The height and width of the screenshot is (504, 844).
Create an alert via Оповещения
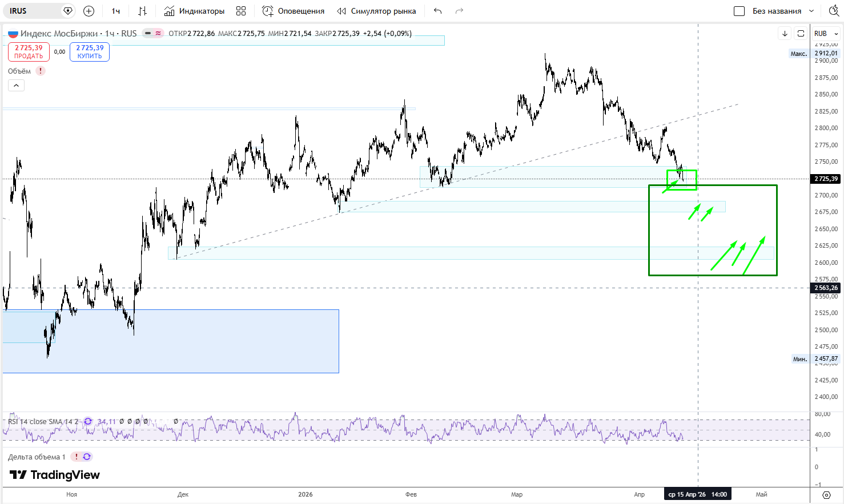[293, 11]
